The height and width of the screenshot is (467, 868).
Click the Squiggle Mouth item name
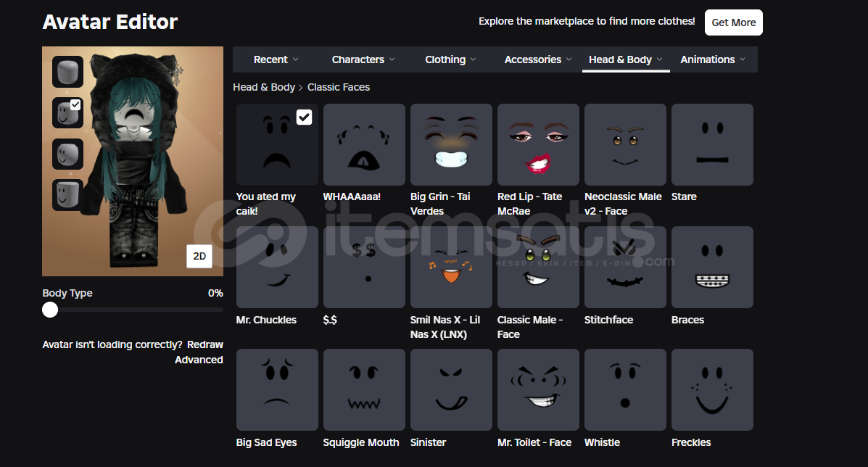[361, 442]
